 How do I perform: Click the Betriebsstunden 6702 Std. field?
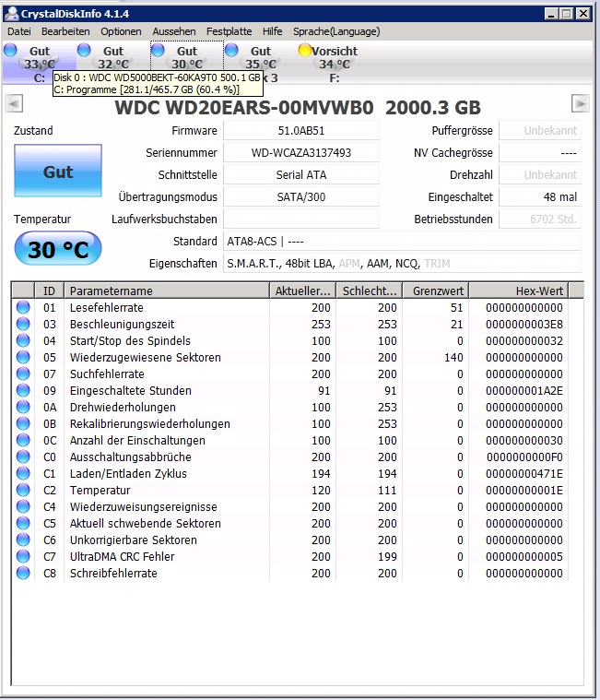[540, 219]
